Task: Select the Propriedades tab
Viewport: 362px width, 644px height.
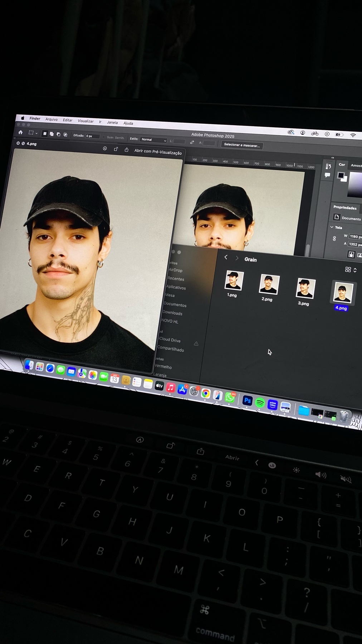Action: coord(345,208)
